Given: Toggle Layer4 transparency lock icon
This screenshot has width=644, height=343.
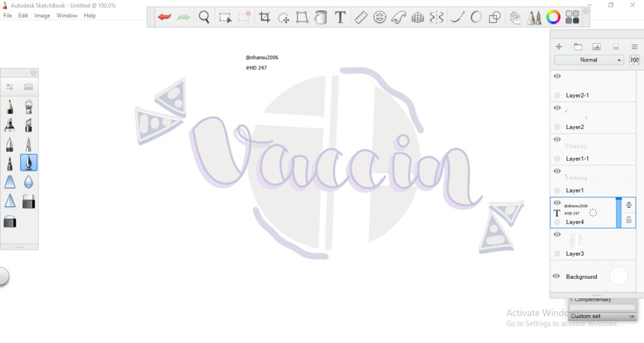Looking at the screenshot, I should [629, 220].
